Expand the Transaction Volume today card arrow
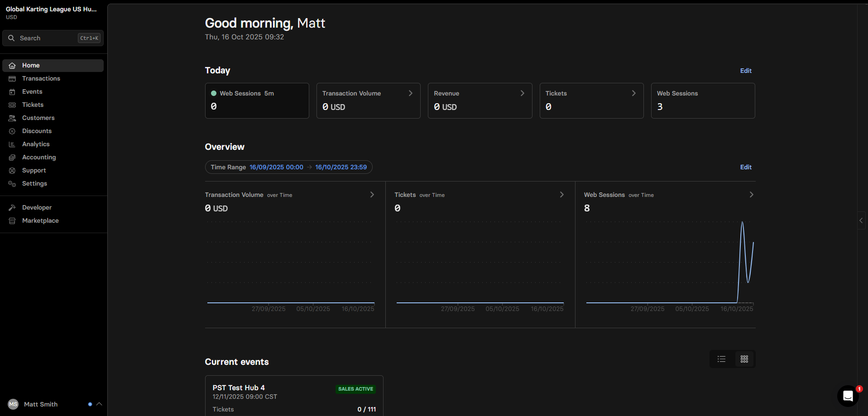Screen dimensions: 868x416 411,93
